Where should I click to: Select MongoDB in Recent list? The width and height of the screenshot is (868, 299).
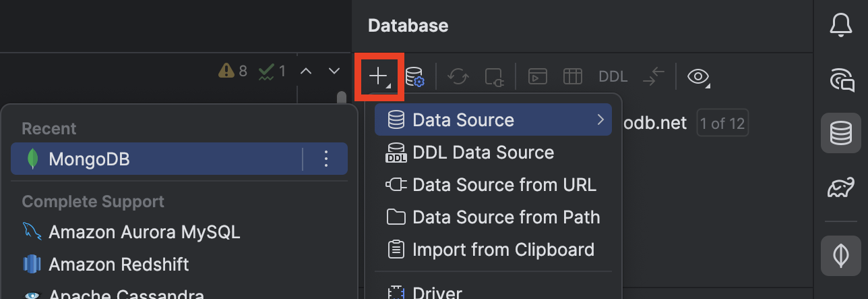[x=179, y=159]
